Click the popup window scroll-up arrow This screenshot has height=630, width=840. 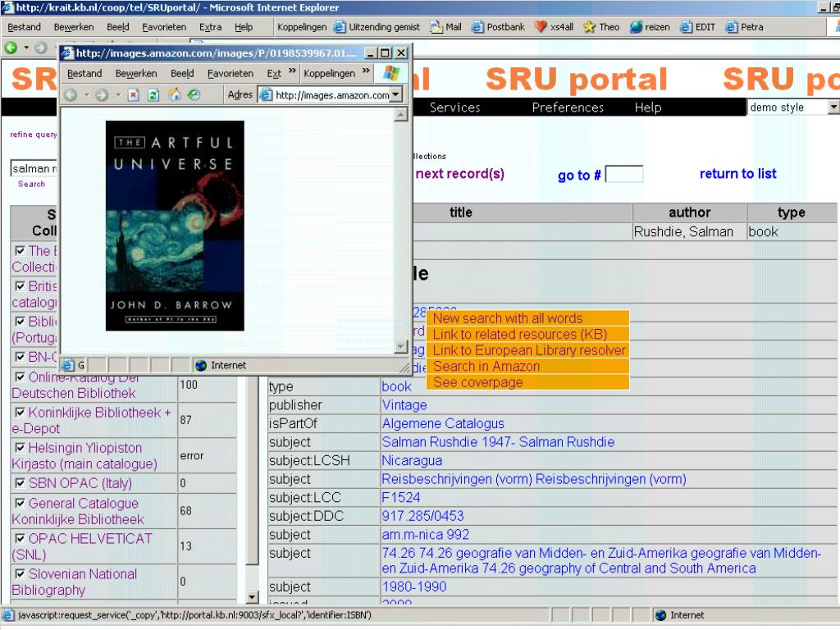[400, 114]
